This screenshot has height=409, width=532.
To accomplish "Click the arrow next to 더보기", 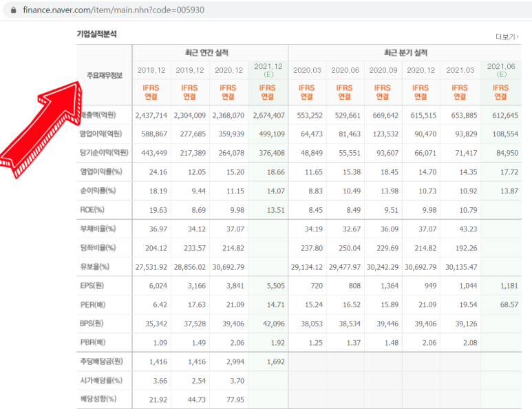I will point(518,36).
